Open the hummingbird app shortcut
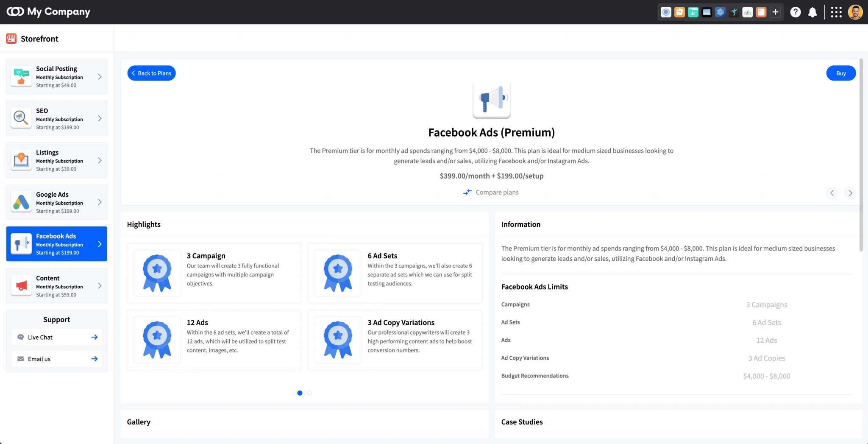This screenshot has height=444, width=868. click(x=734, y=12)
